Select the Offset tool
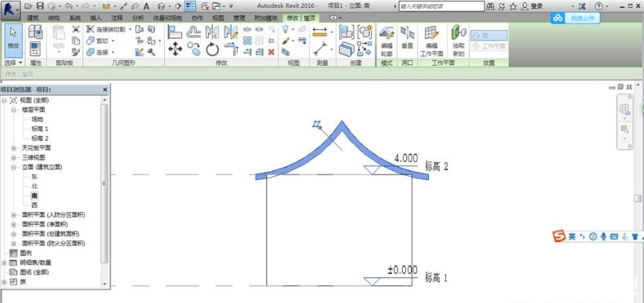This screenshot has height=303, width=644. pyautogui.click(x=194, y=31)
